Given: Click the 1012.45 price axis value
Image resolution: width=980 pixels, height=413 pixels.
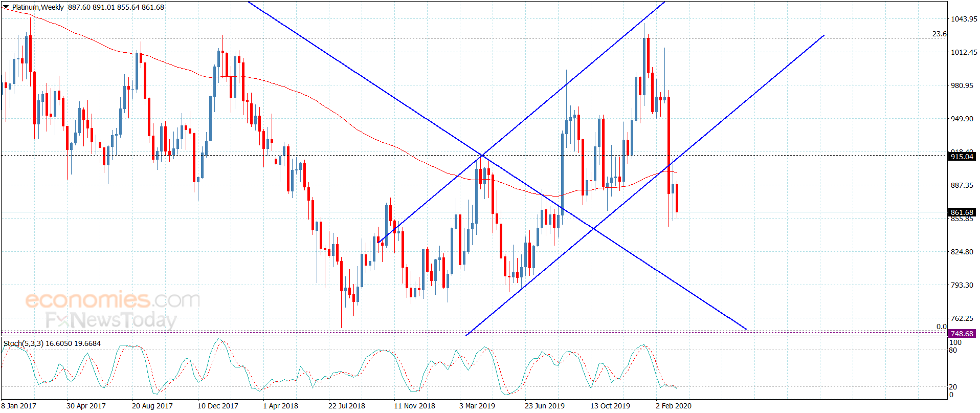Looking at the screenshot, I should pos(964,52).
